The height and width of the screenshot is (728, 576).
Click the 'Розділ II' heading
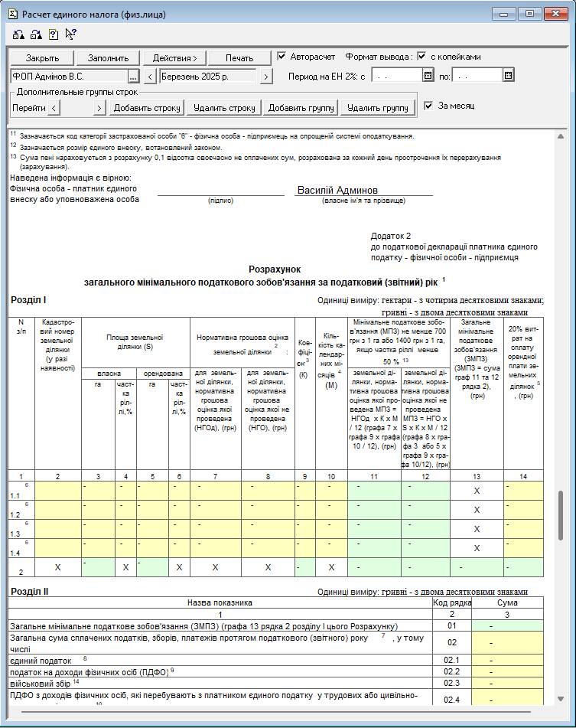coord(30,592)
